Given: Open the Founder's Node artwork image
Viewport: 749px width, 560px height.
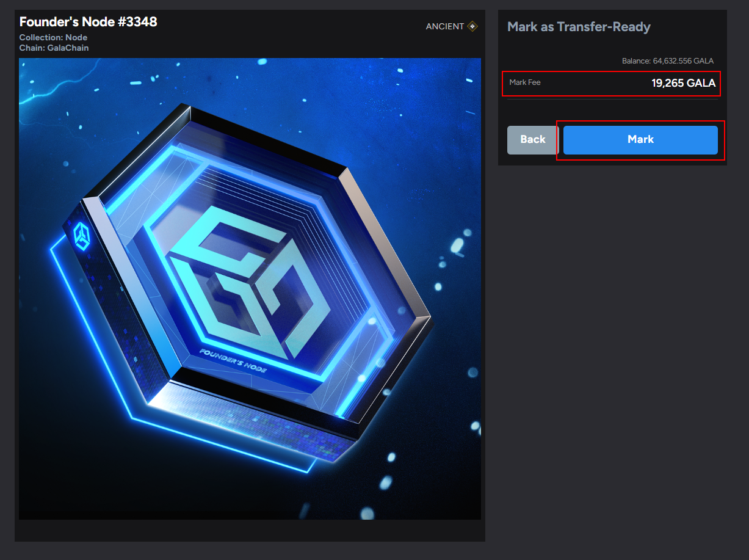Looking at the screenshot, I should 250,289.
